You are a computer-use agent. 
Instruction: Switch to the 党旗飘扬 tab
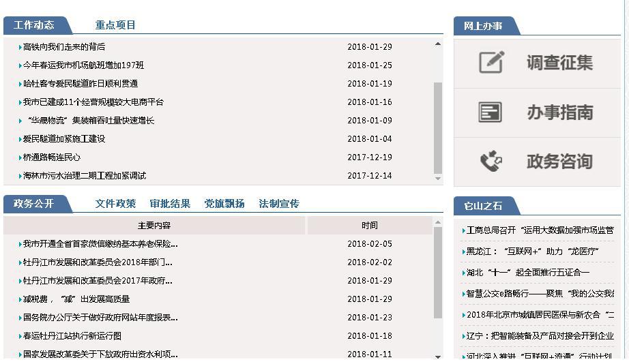pyautogui.click(x=224, y=204)
